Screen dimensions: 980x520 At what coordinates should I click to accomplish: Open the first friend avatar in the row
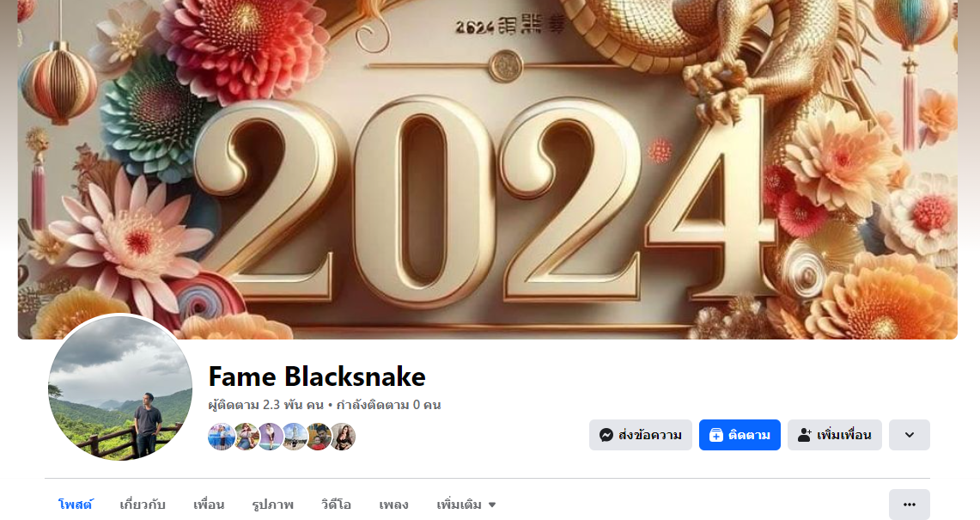coord(221,436)
